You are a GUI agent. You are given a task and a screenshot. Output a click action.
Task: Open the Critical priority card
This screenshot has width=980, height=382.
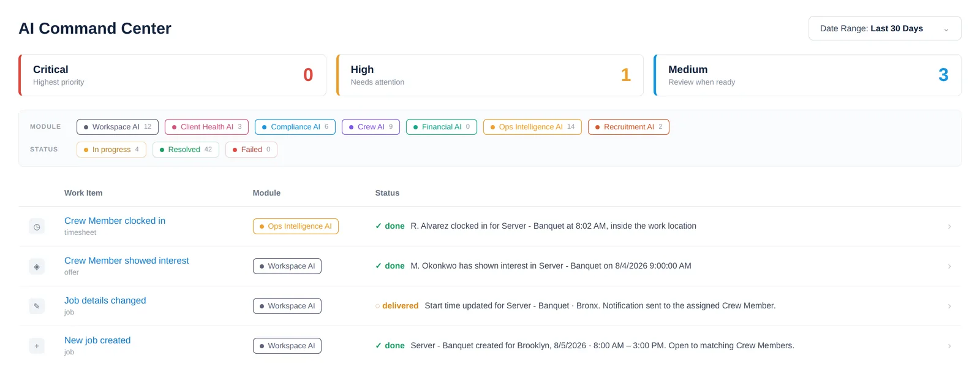[x=172, y=75]
